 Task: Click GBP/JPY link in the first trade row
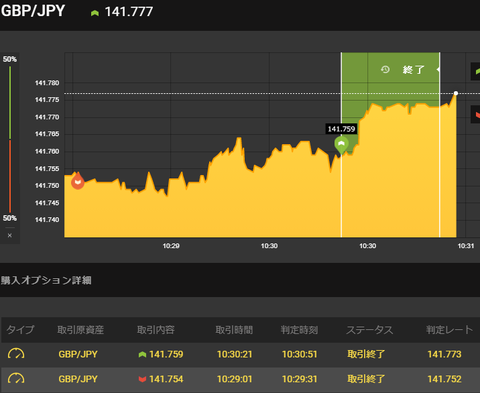(x=78, y=354)
